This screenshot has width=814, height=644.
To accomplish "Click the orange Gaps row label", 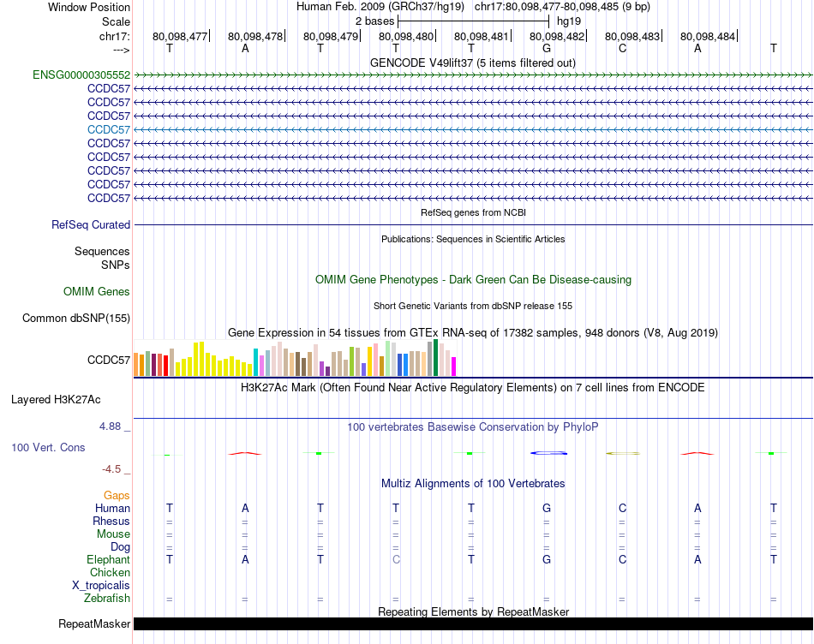I will (117, 496).
